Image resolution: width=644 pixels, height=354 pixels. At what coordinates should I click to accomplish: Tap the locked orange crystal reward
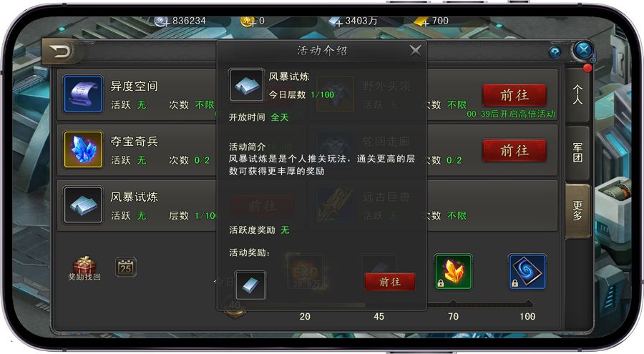point(454,272)
